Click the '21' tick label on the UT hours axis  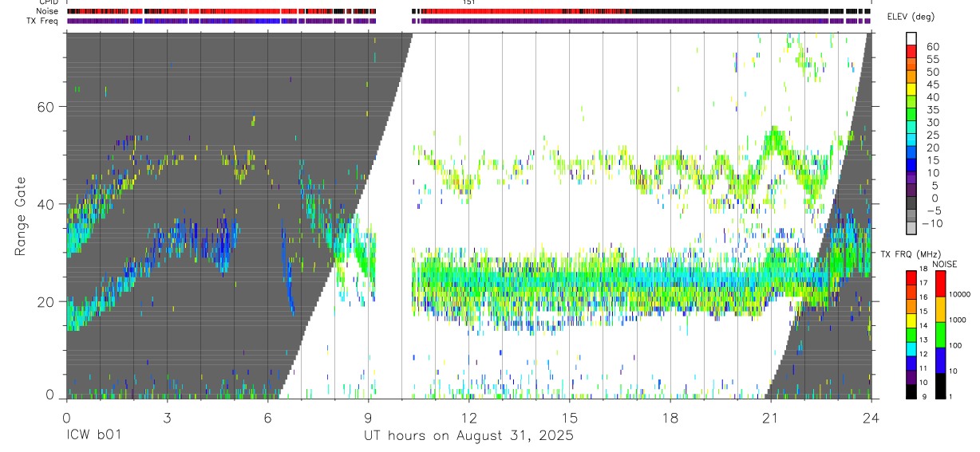click(770, 417)
